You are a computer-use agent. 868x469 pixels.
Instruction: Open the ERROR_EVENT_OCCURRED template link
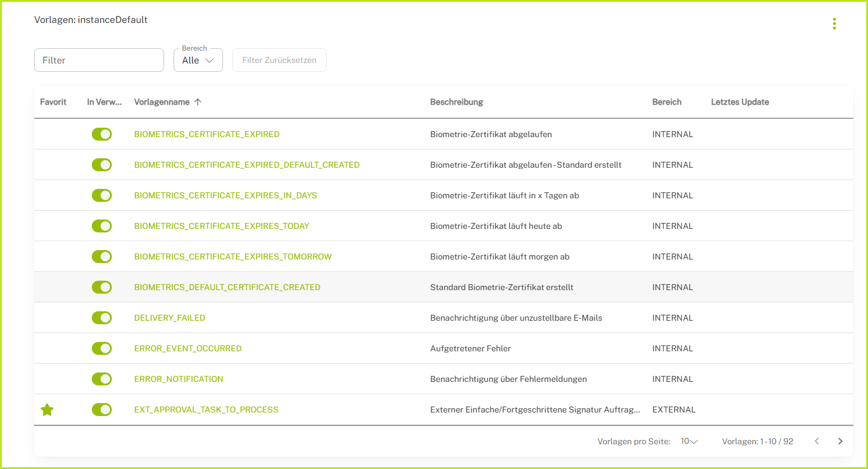click(x=188, y=348)
